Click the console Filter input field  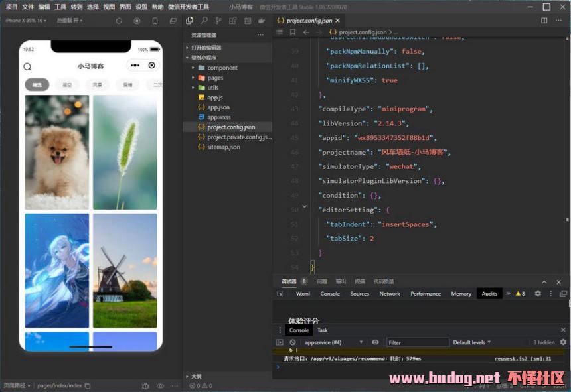[x=418, y=342]
